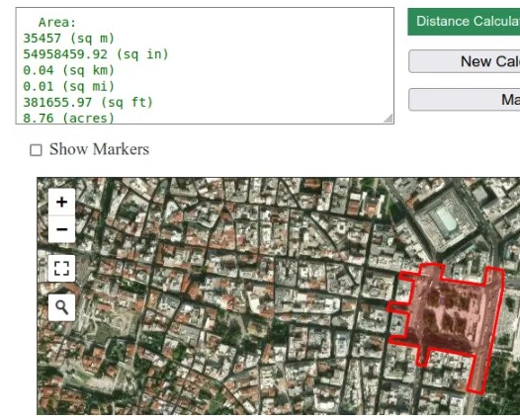The image size is (520, 420).
Task: Select the '8.76 (acres)' line
Action: pos(68,118)
